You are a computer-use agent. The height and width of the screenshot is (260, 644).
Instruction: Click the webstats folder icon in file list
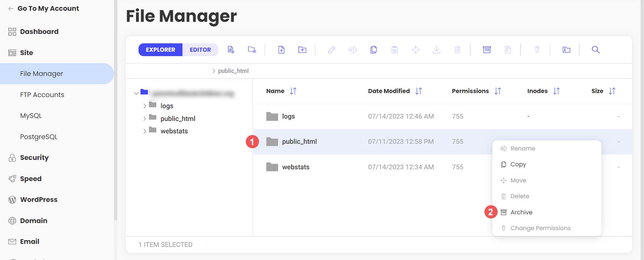(x=272, y=167)
